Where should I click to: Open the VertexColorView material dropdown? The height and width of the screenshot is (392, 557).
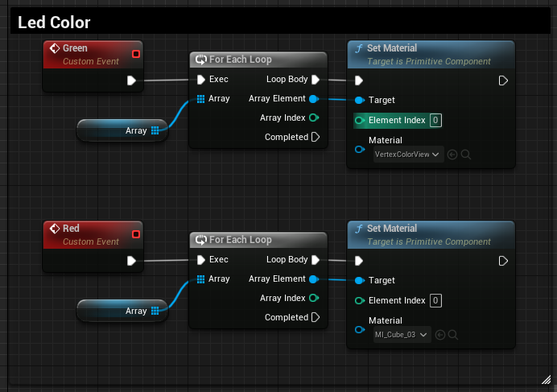(x=409, y=155)
